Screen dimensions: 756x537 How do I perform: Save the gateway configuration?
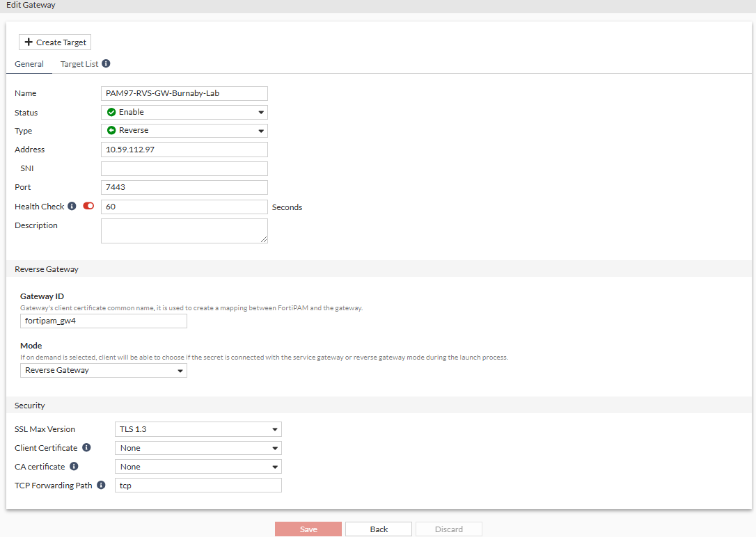tap(308, 529)
